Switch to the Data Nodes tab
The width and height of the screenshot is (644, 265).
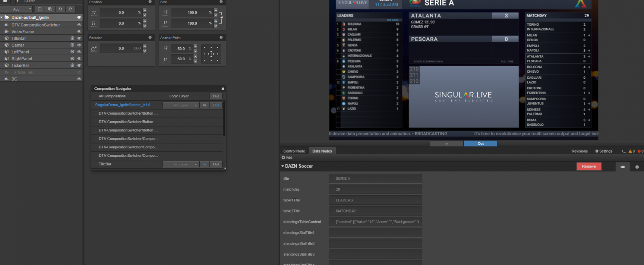coord(322,151)
